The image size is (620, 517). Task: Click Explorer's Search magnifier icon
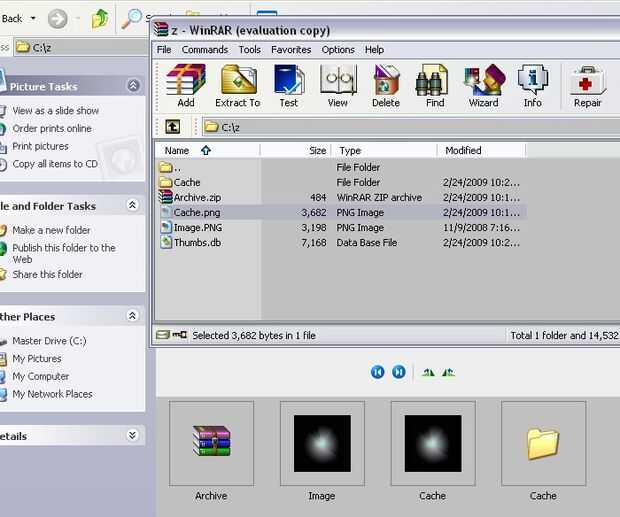[132, 19]
